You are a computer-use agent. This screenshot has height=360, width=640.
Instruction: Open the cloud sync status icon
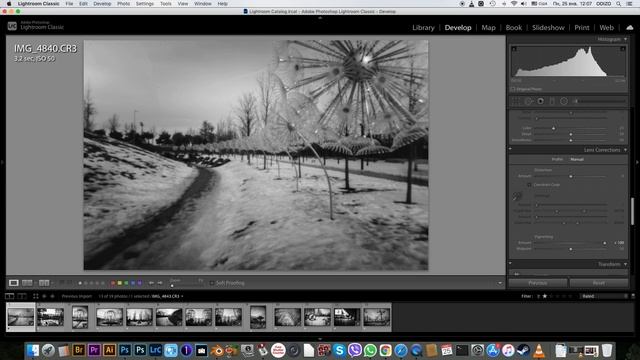(x=630, y=28)
